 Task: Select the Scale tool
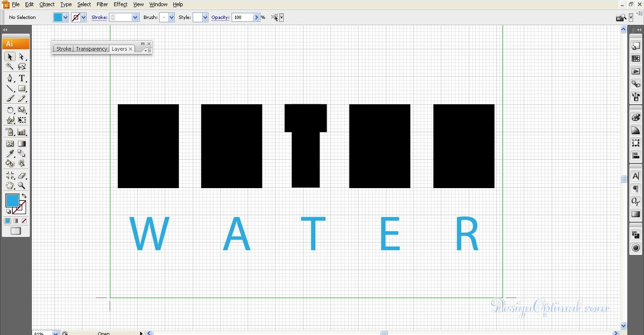tap(22, 110)
